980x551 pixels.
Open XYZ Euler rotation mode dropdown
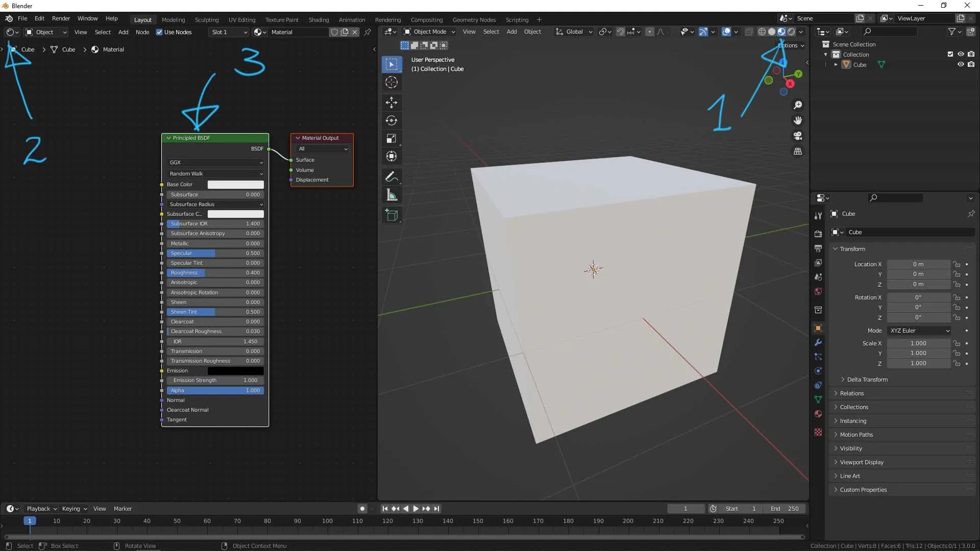(919, 331)
